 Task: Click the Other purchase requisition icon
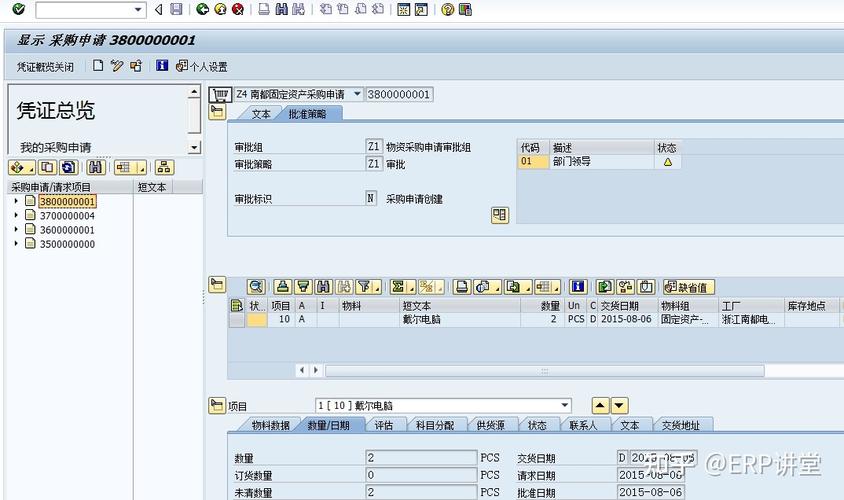pos(136,66)
